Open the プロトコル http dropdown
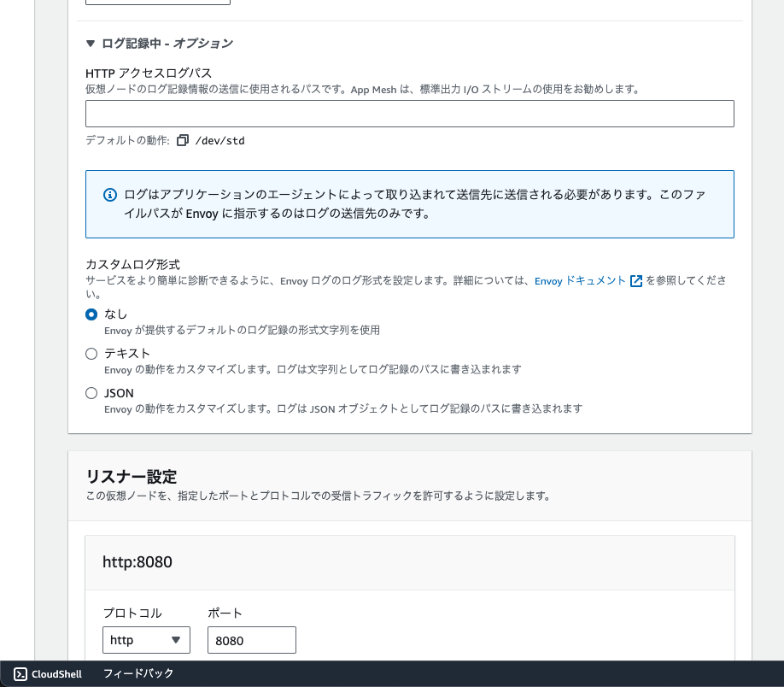This screenshot has height=687, width=784. point(146,640)
